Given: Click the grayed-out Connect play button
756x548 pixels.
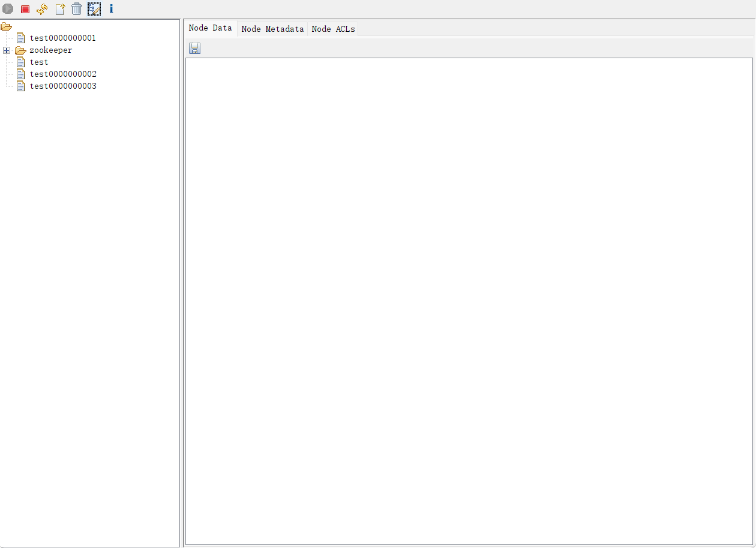Looking at the screenshot, I should click(x=8, y=9).
